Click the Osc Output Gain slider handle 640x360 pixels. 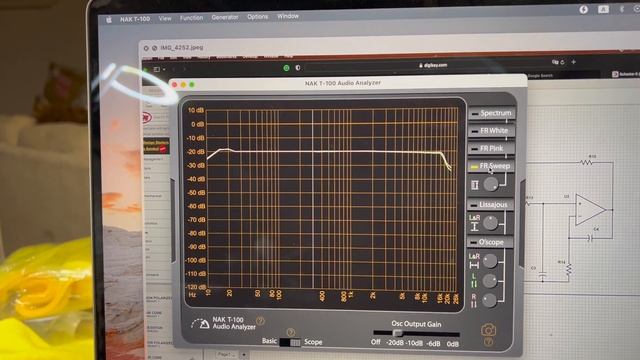pyautogui.click(x=397, y=333)
